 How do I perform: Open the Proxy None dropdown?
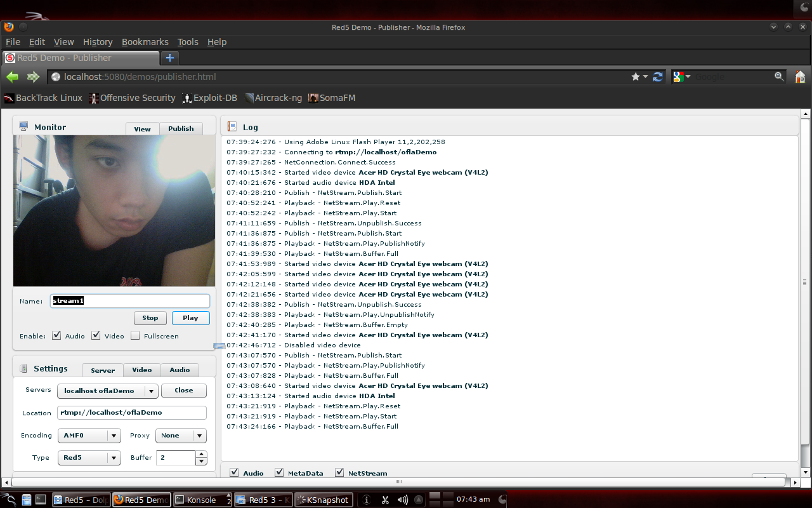(181, 436)
